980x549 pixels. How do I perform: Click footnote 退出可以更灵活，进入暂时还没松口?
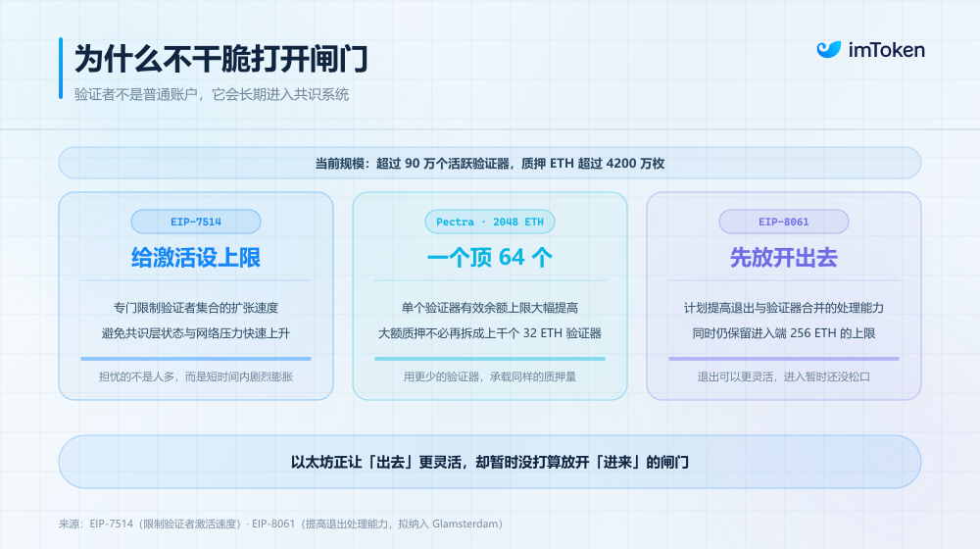(784, 376)
